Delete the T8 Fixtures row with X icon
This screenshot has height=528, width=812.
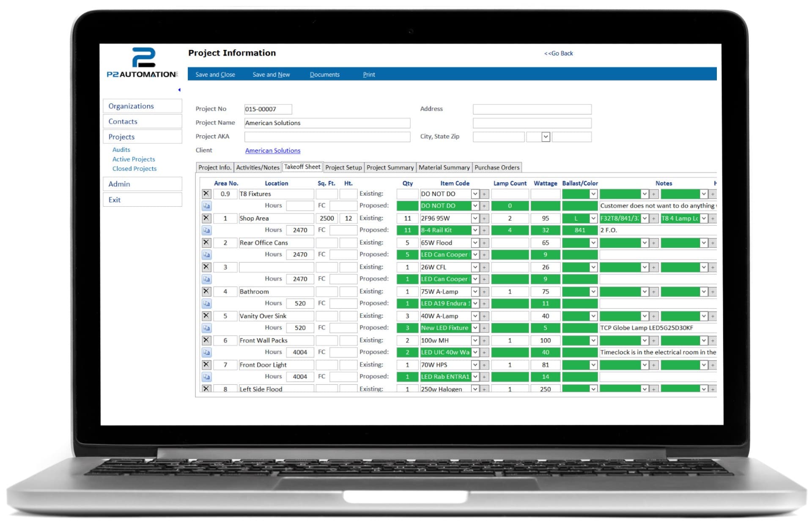click(x=206, y=194)
